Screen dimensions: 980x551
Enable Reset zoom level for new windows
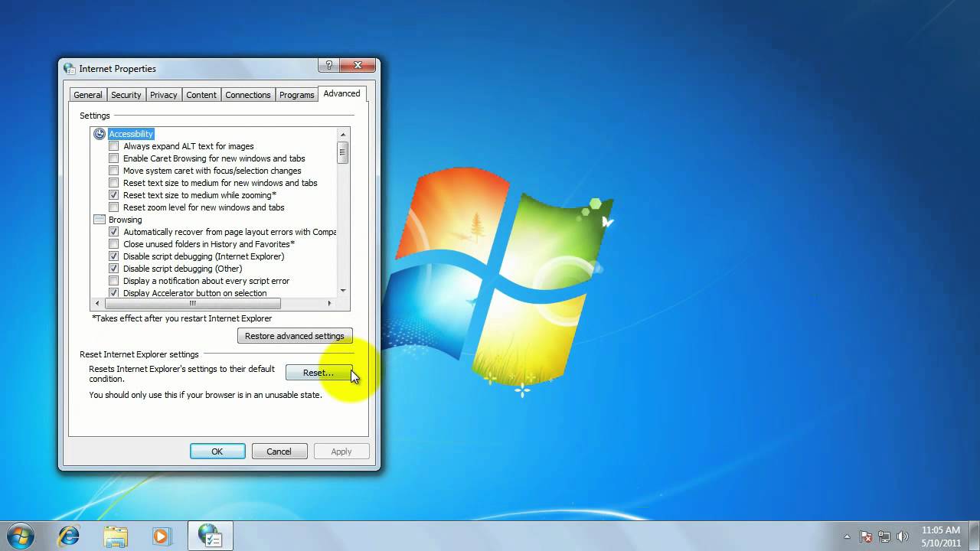[x=114, y=207]
